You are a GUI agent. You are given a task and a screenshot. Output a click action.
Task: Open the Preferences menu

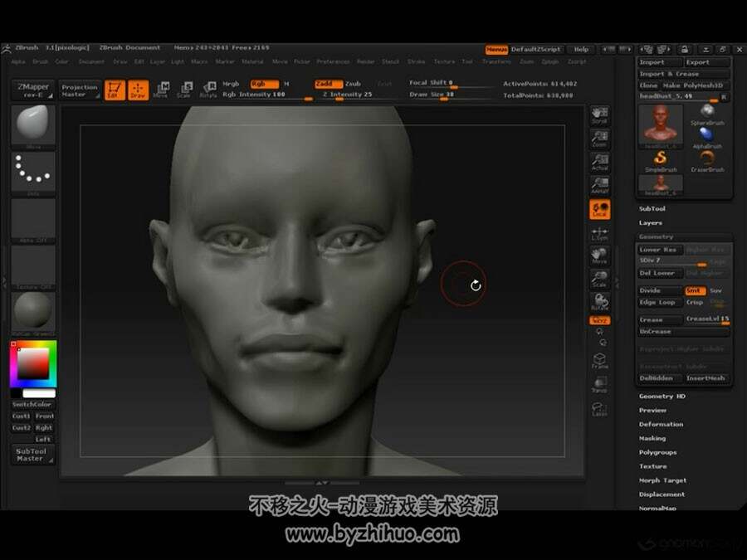coord(333,62)
